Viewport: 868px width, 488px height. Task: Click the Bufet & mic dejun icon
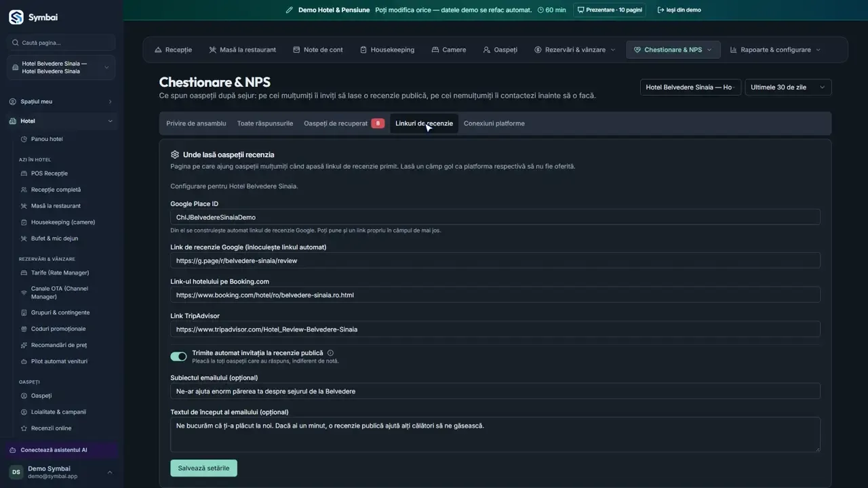pos(24,239)
